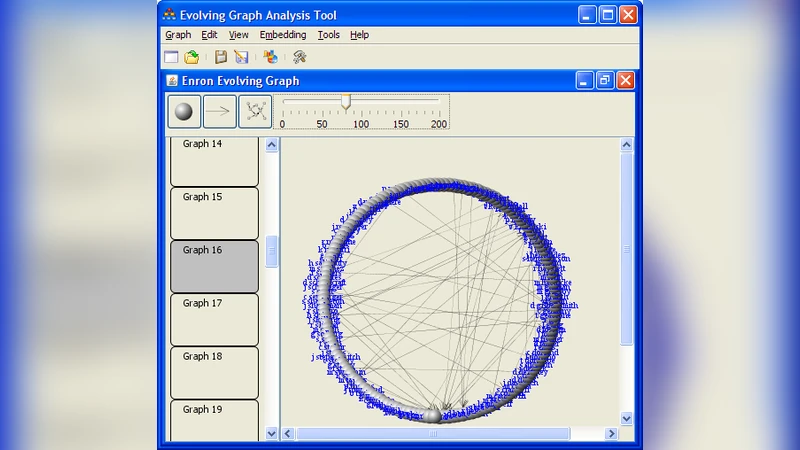Click the graph canvas horizontal scrollbar right arrow

[609, 434]
